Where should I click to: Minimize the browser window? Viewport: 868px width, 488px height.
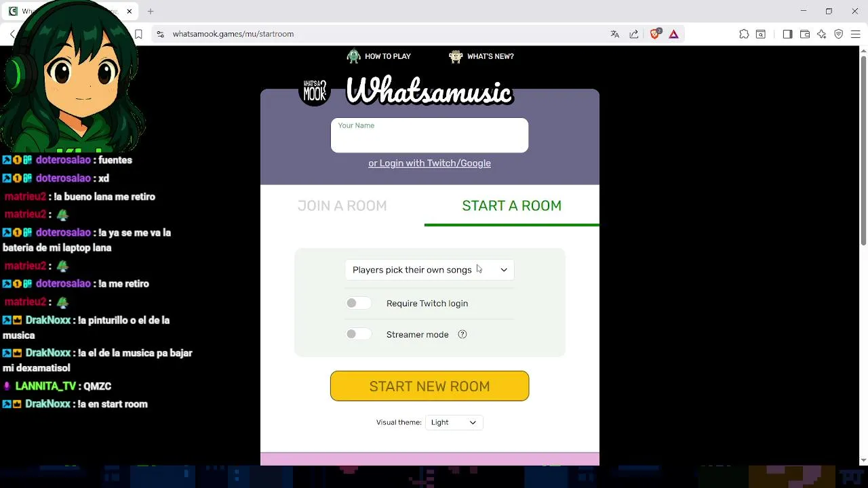tap(804, 12)
